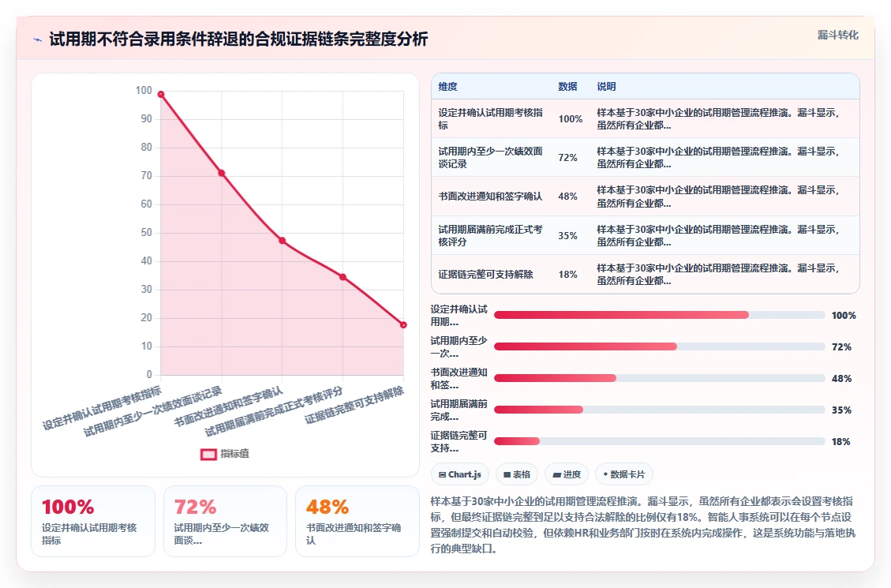This screenshot has height=588, width=891.
Task: Click the table cell 试用期内至少一次绩效面谈记录
Action: point(490,157)
